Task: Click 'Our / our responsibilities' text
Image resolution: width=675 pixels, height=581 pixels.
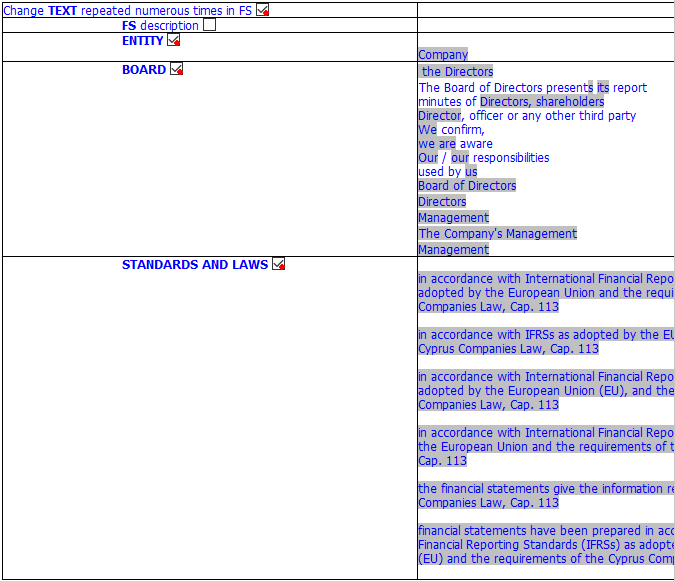Action: click(483, 158)
